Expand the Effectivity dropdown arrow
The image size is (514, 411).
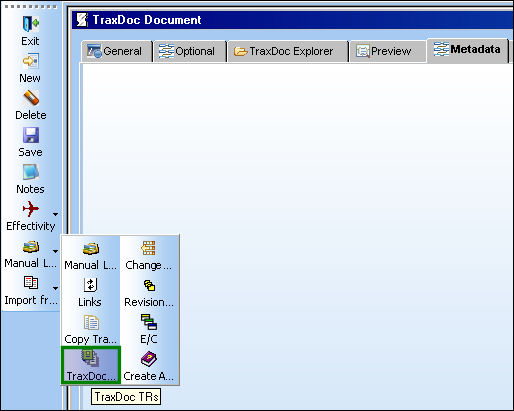(55, 214)
